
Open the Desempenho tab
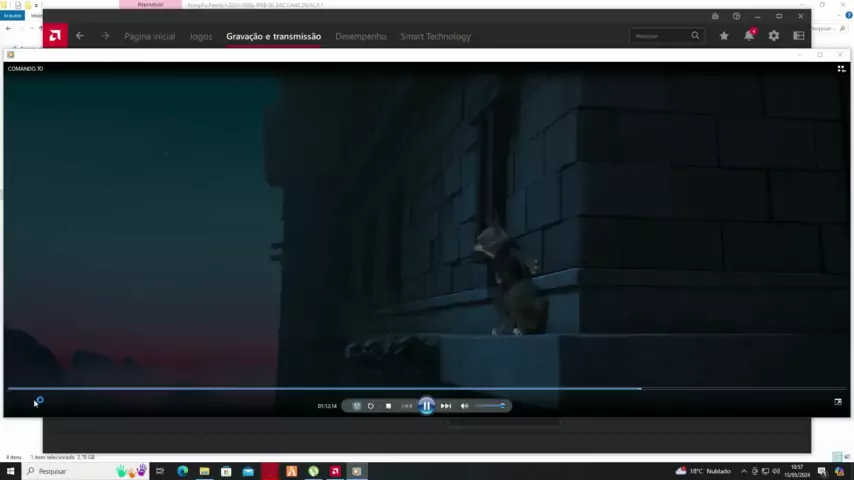360,36
